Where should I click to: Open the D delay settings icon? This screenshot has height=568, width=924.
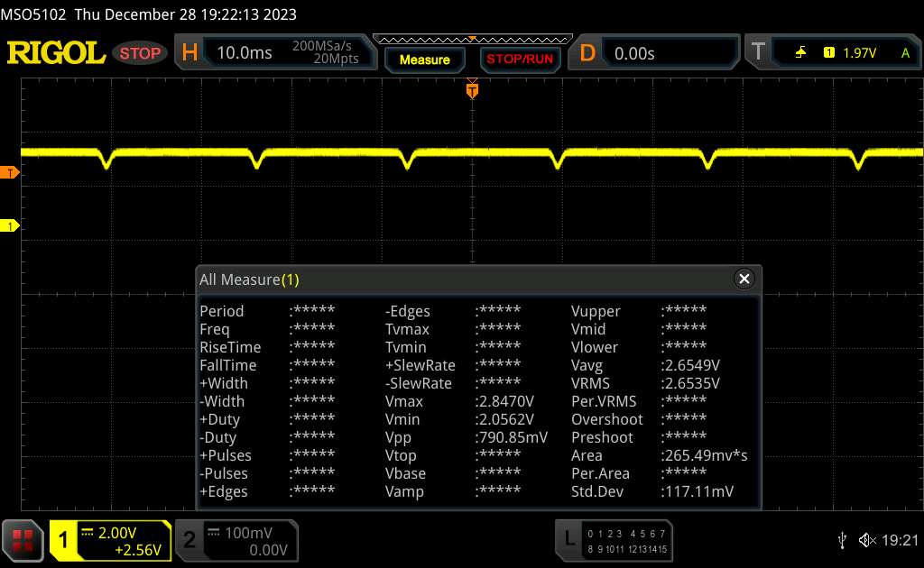pos(587,53)
